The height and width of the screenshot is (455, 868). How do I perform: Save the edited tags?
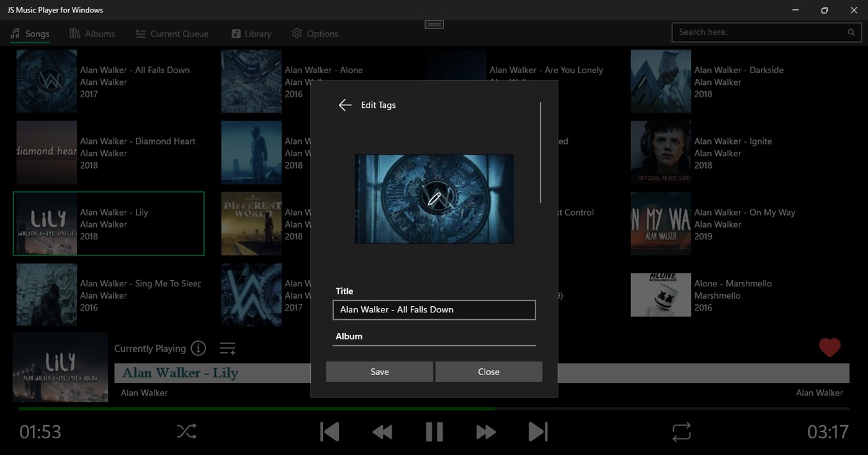point(379,371)
